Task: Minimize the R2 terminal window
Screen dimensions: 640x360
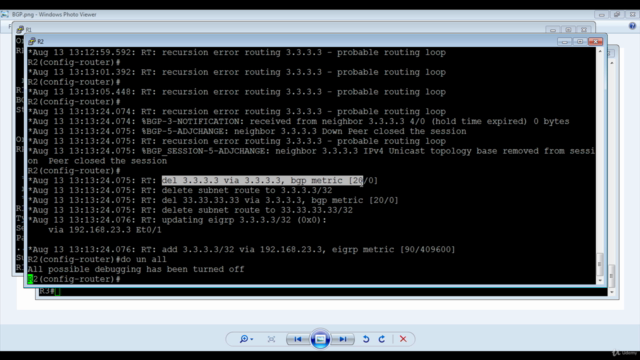Action: [x=564, y=42]
